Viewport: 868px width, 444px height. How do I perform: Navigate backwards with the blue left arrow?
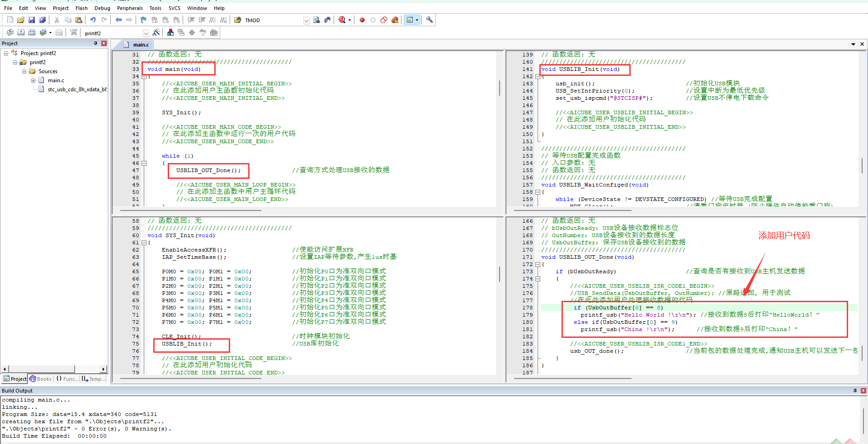coord(118,20)
